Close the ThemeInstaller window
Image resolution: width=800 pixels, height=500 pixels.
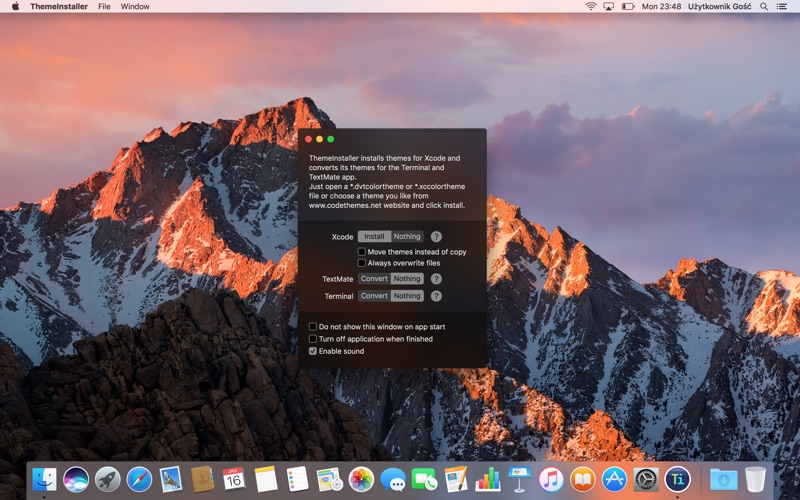[308, 139]
